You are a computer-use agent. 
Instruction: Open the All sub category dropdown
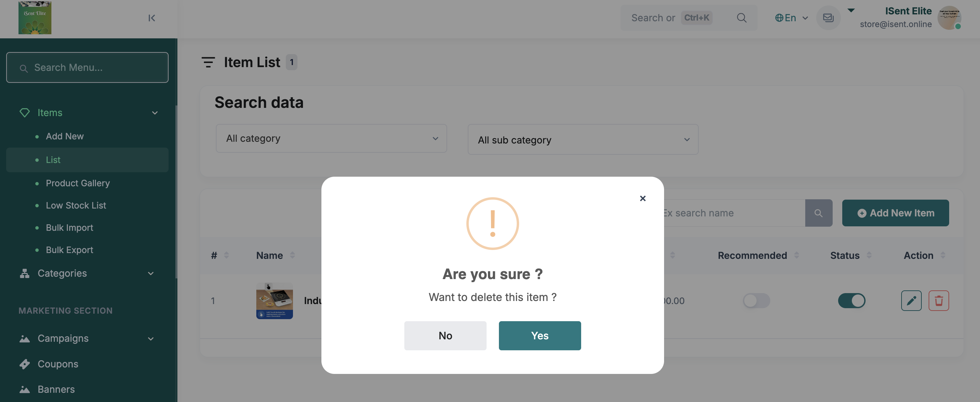(x=583, y=140)
